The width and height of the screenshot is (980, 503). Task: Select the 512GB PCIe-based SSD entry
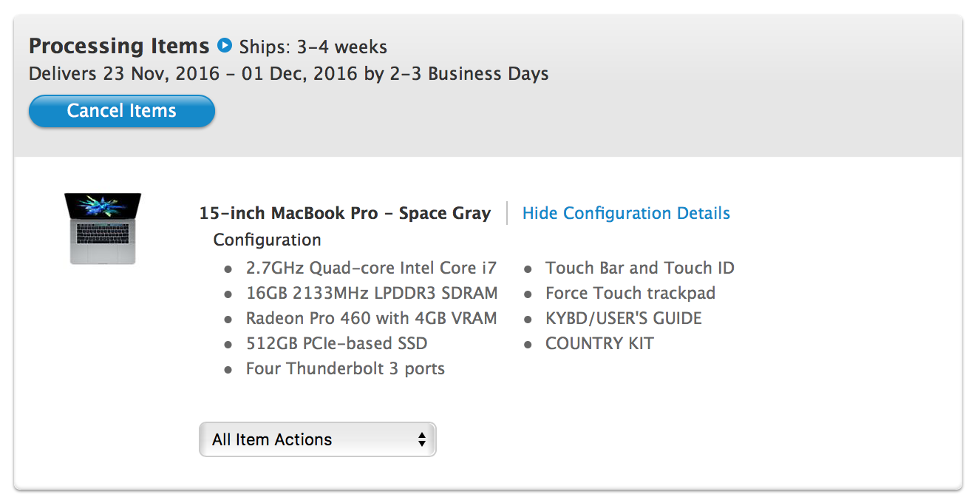coord(336,343)
